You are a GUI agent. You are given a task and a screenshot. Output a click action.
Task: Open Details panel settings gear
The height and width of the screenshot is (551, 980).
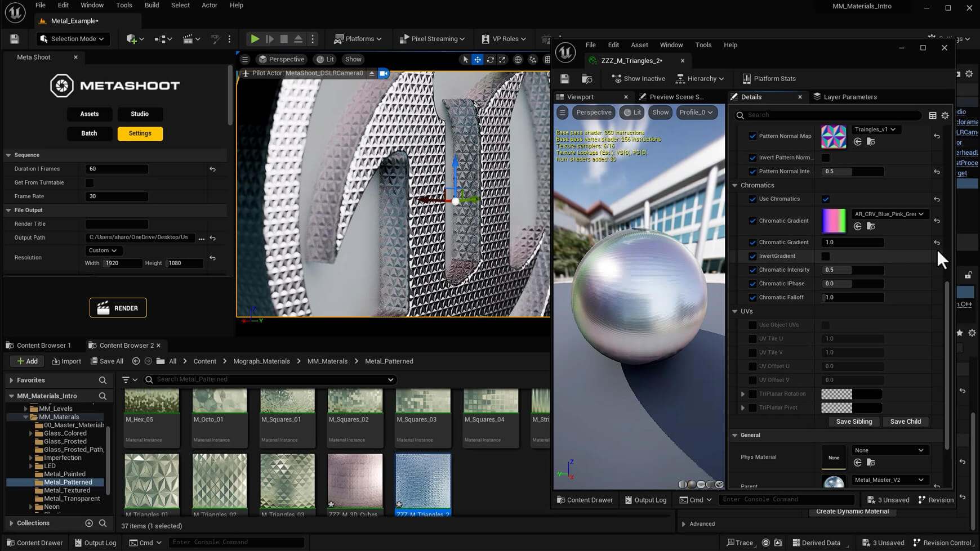(945, 115)
